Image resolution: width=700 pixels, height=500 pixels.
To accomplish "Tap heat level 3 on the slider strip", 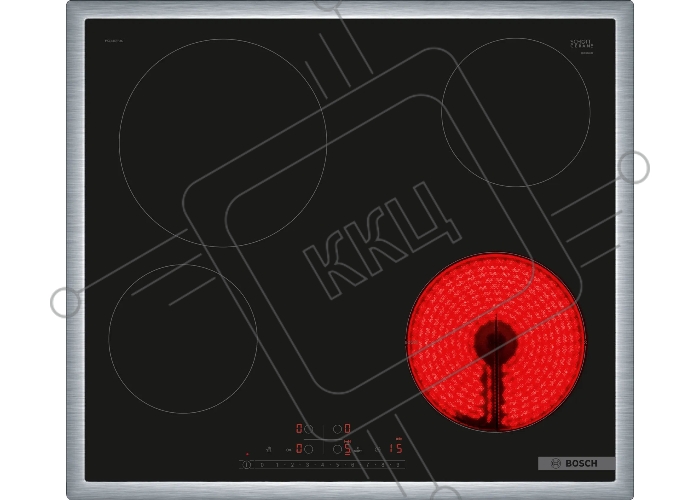I will tap(307, 465).
